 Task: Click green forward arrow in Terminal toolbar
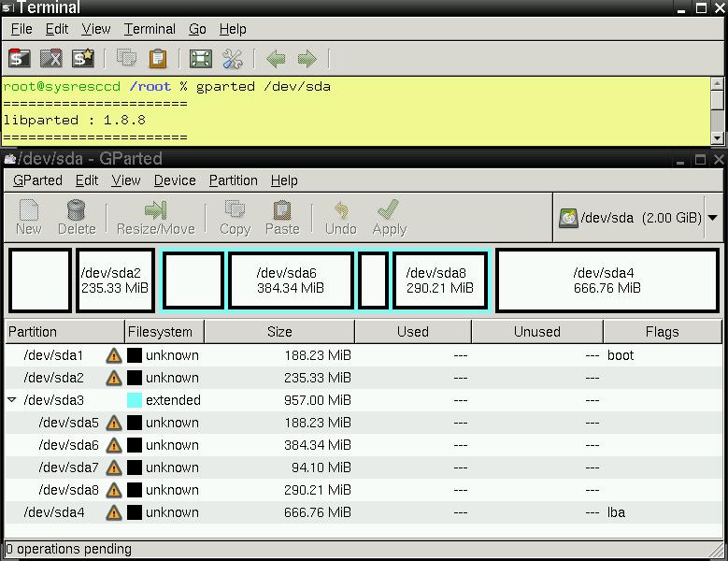[x=307, y=59]
